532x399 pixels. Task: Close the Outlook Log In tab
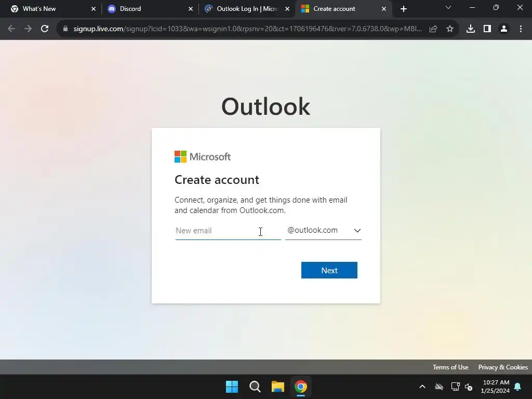[x=287, y=9]
